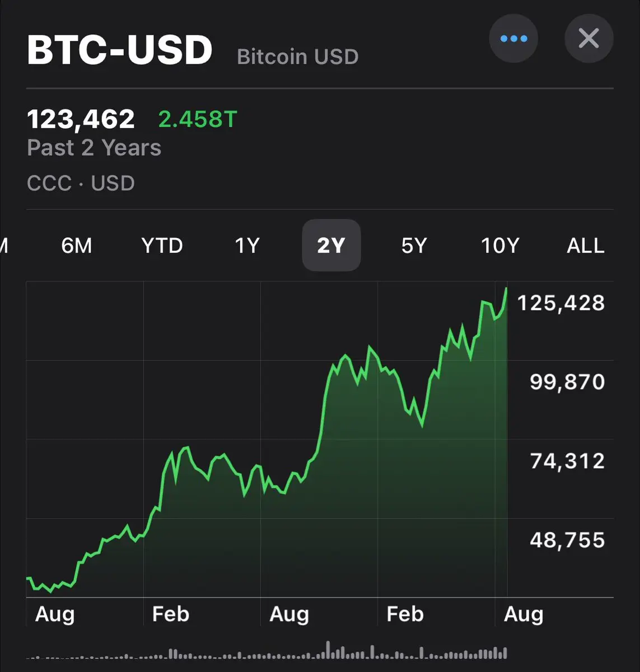
Task: Switch to the YTD range
Action: 162,245
